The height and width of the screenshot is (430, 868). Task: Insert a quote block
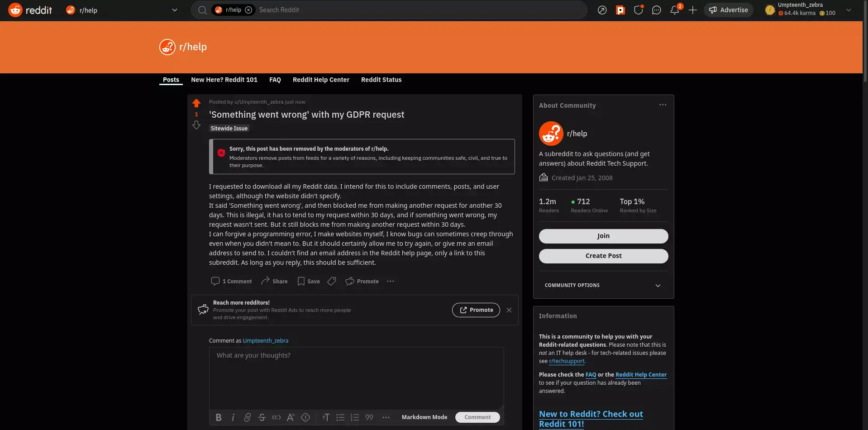pyautogui.click(x=369, y=417)
